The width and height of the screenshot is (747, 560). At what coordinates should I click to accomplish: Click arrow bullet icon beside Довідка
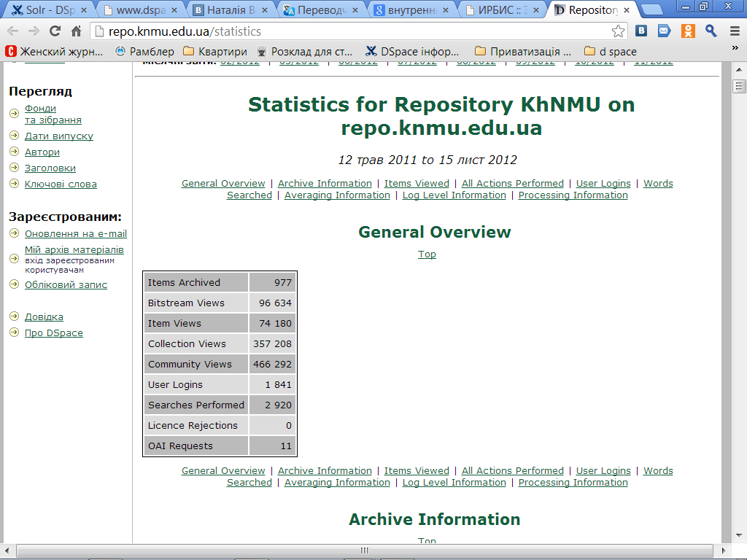15,316
